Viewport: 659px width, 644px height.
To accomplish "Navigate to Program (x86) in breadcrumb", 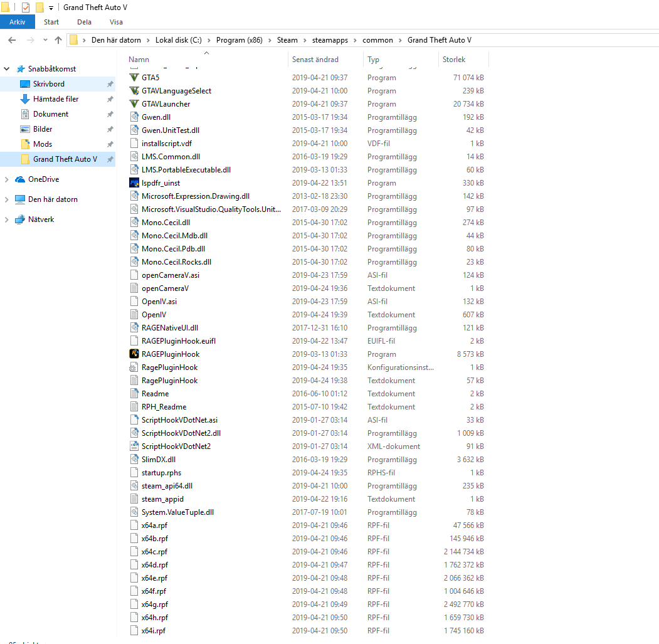I will 239,40.
